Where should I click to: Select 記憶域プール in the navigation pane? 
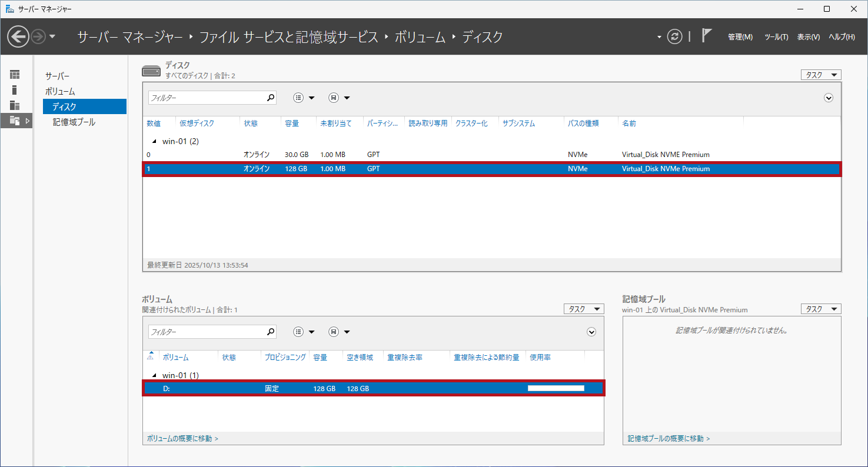pos(74,122)
